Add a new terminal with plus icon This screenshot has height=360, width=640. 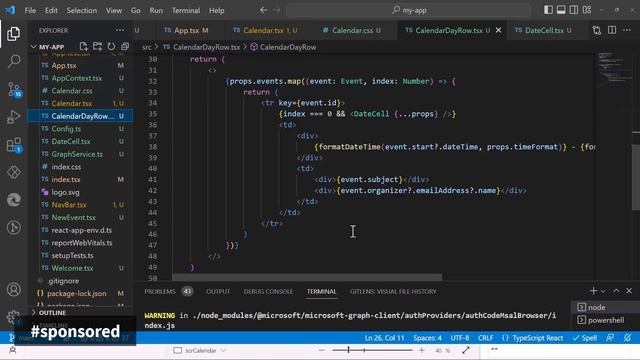point(593,291)
